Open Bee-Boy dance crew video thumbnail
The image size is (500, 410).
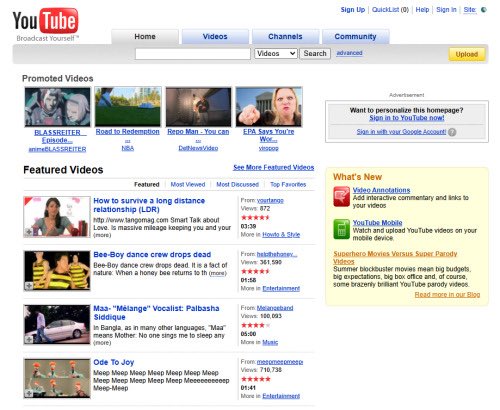57,271
